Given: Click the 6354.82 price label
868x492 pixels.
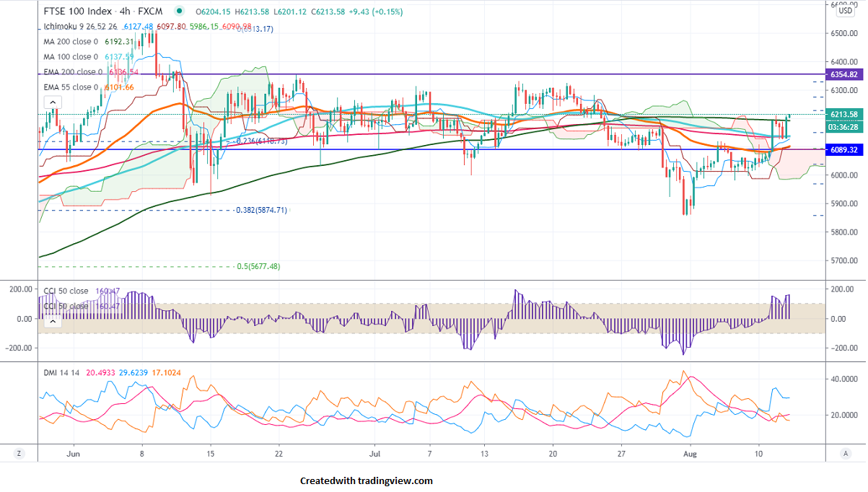Looking at the screenshot, I should click(x=843, y=74).
